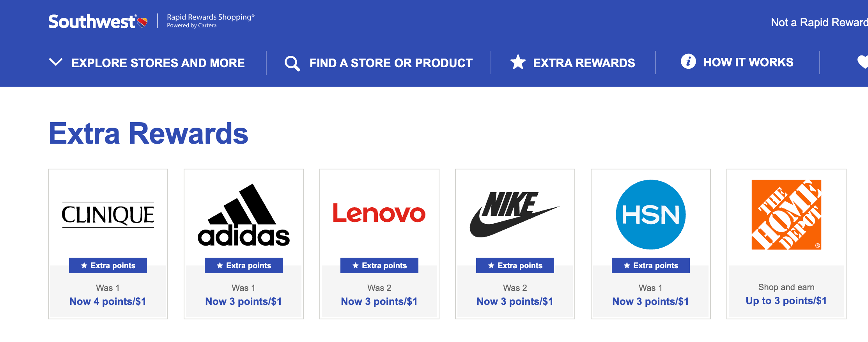Open the Explore Stores and More menu

click(158, 63)
